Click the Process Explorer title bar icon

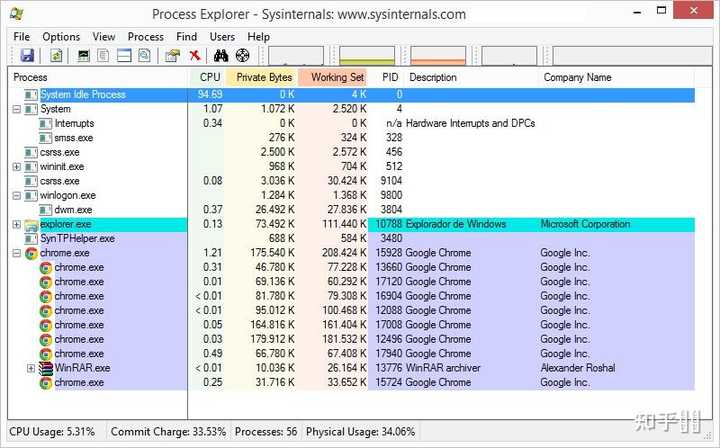pyautogui.click(x=17, y=13)
